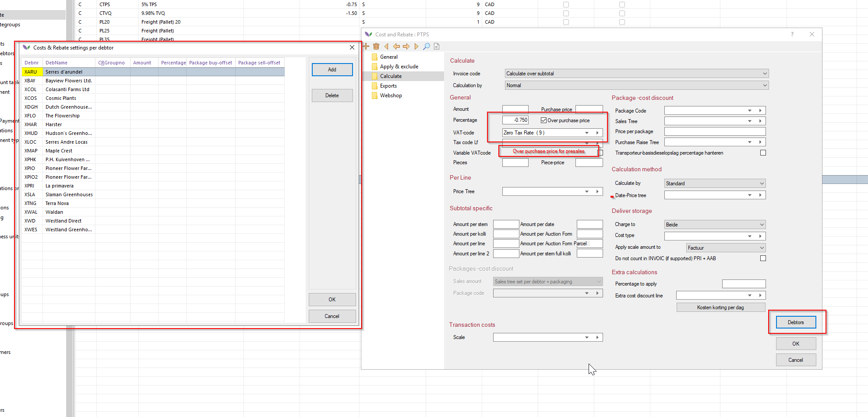
Task: Go to first record with triangle-left icon
Action: [386, 46]
